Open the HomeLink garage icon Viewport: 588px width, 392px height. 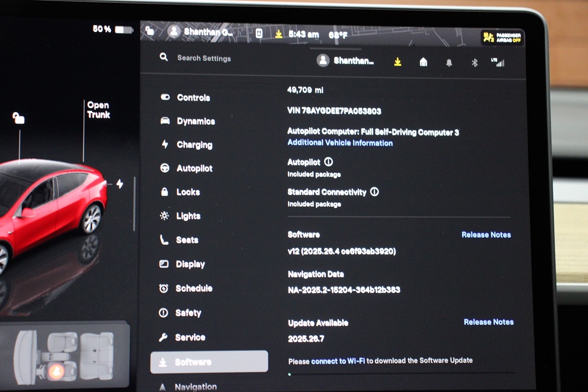(423, 62)
